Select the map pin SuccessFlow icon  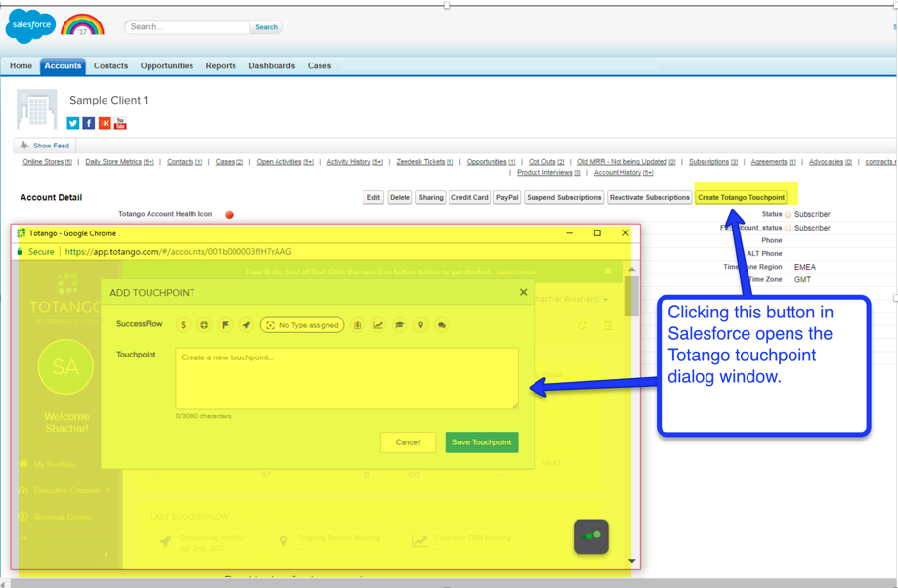pyautogui.click(x=420, y=325)
